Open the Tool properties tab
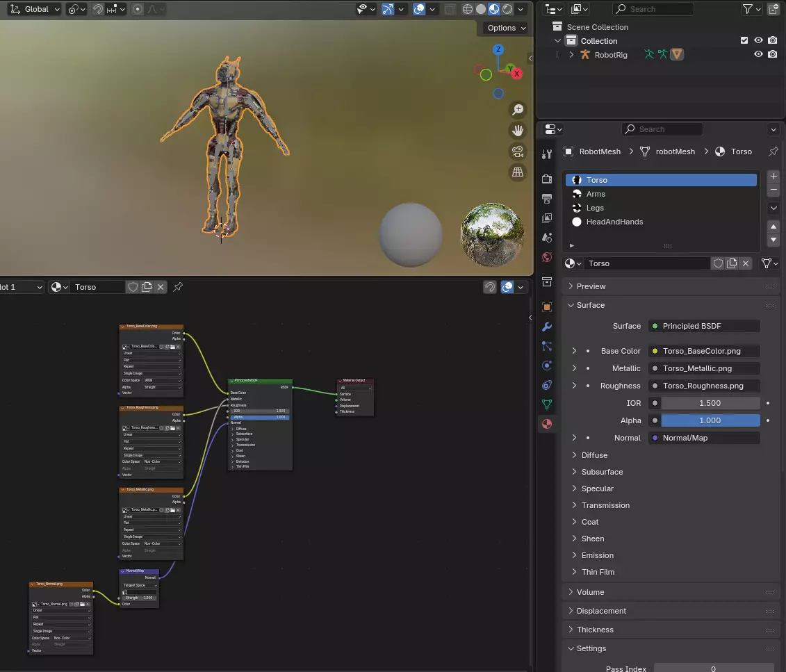786x672 pixels. point(547,154)
